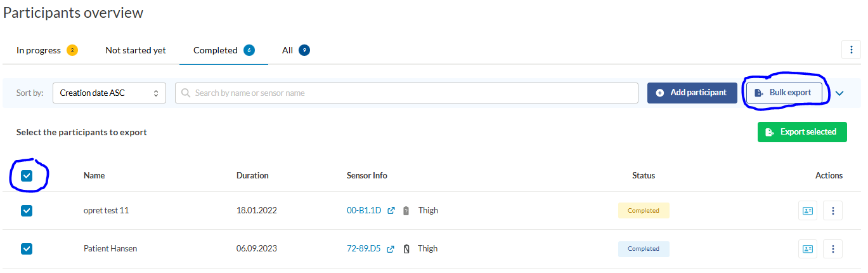Image resolution: width=868 pixels, height=273 pixels.
Task: Open the top-right kebab options menu
Action: pyautogui.click(x=851, y=50)
